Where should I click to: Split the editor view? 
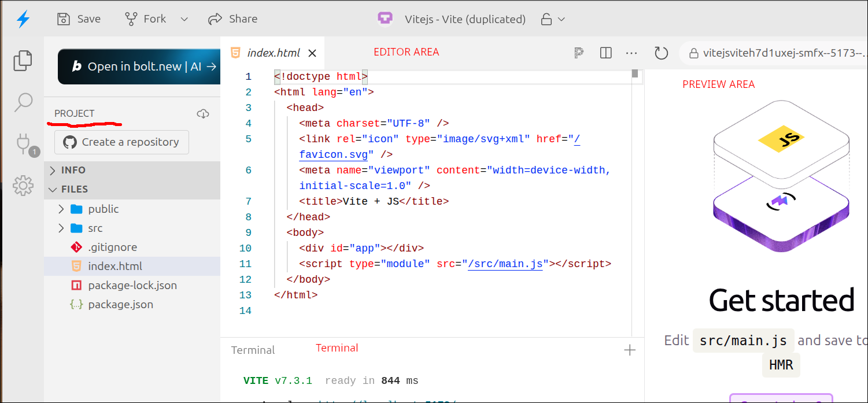click(605, 53)
